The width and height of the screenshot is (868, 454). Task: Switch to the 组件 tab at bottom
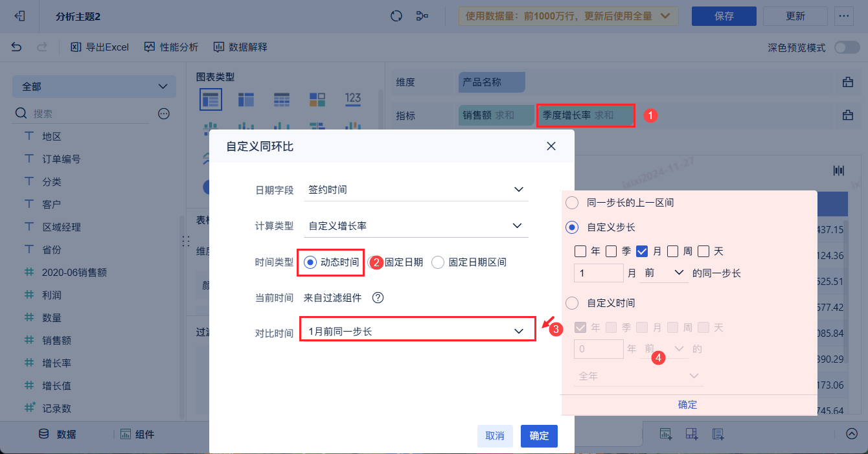click(x=137, y=434)
